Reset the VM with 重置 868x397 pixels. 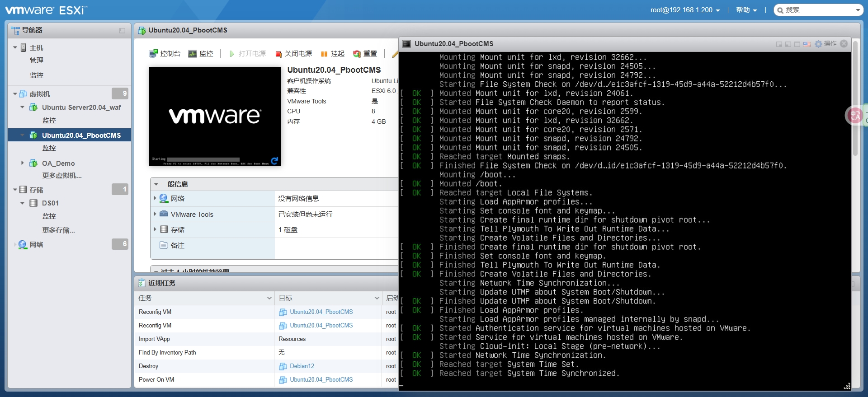point(365,54)
